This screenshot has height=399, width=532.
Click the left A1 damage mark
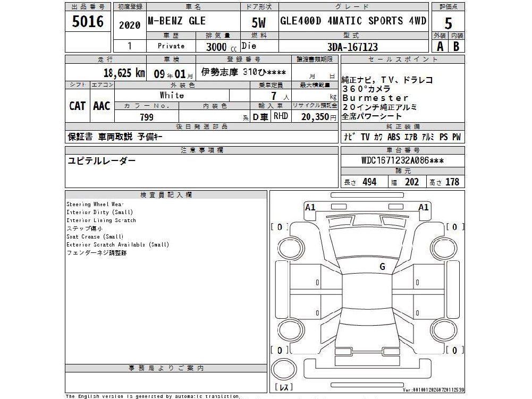310,207
